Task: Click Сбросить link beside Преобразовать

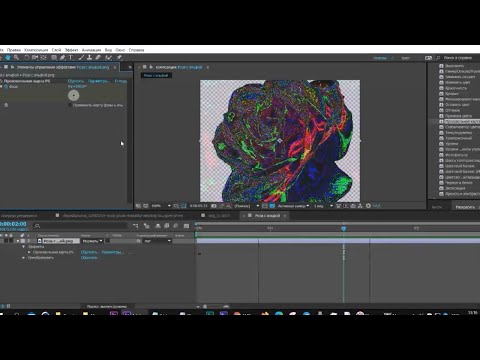Action: [89, 258]
